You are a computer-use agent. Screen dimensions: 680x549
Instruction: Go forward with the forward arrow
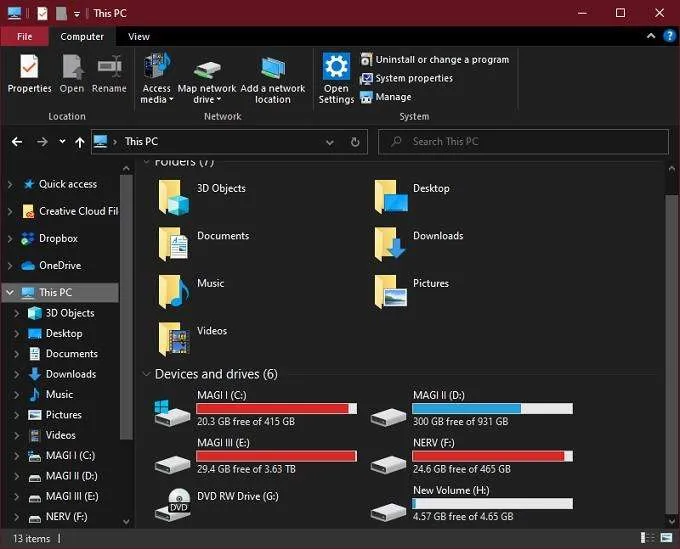pyautogui.click(x=42, y=142)
